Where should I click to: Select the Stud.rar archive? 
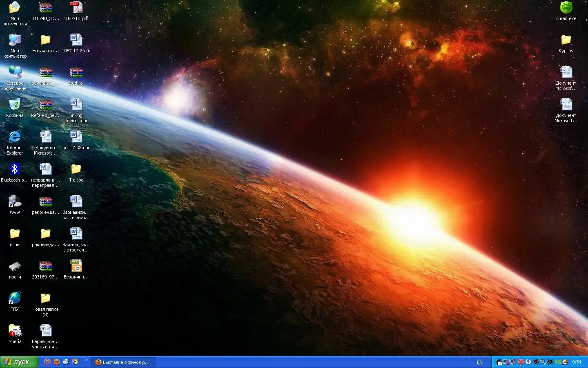click(76, 73)
